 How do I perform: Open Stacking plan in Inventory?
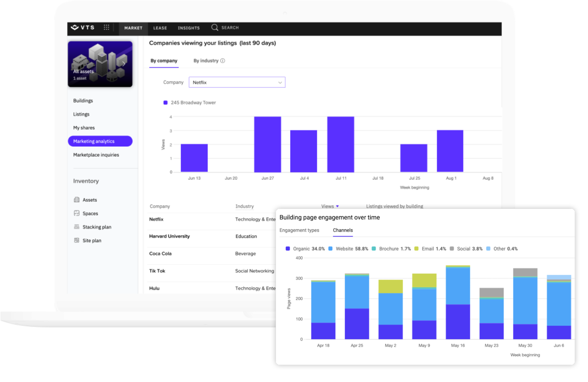click(97, 227)
